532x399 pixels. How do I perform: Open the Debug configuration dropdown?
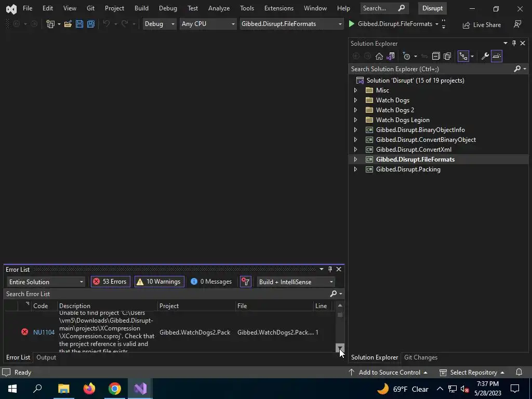pos(159,24)
